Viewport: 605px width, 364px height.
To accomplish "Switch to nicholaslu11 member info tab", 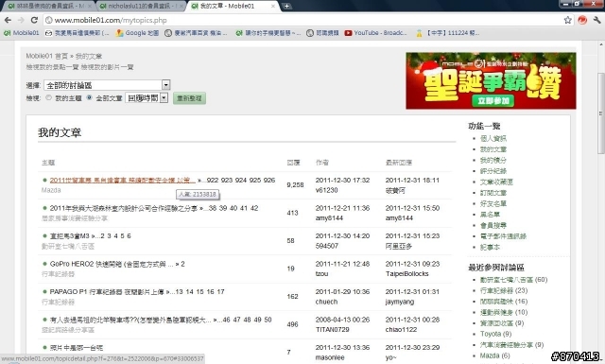I will (141, 7).
